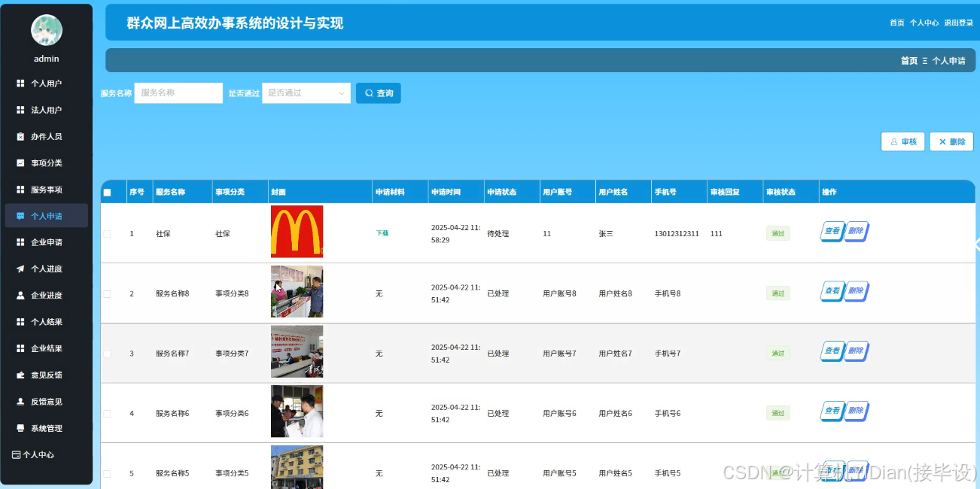This screenshot has height=489, width=980.
Task: Click inside the 服务名称 search input field
Action: 178,93
